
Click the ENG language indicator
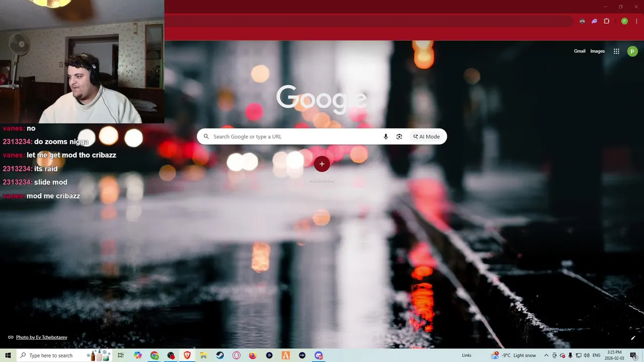pos(597,355)
